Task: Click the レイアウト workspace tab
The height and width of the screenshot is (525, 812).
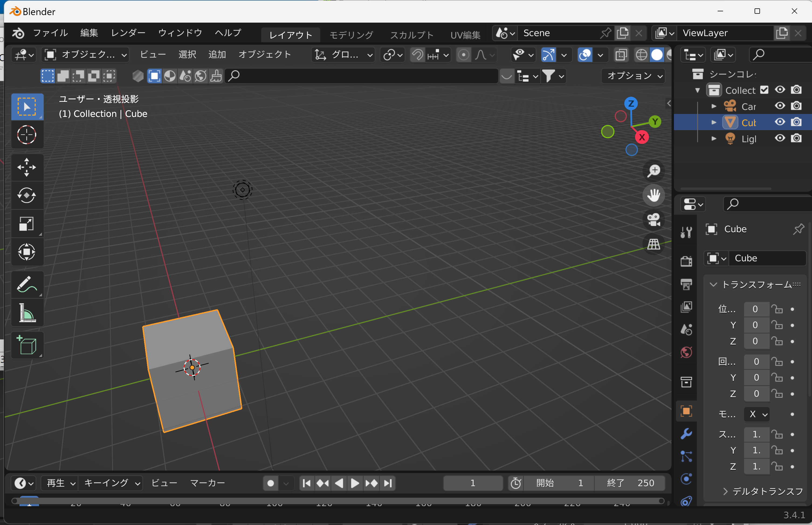Action: [290, 34]
